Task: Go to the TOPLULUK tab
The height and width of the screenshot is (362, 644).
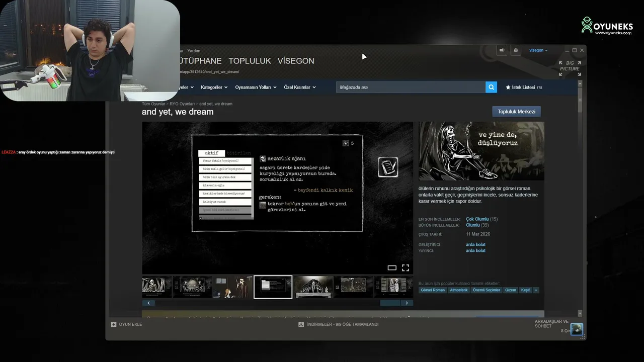Action: [250, 61]
